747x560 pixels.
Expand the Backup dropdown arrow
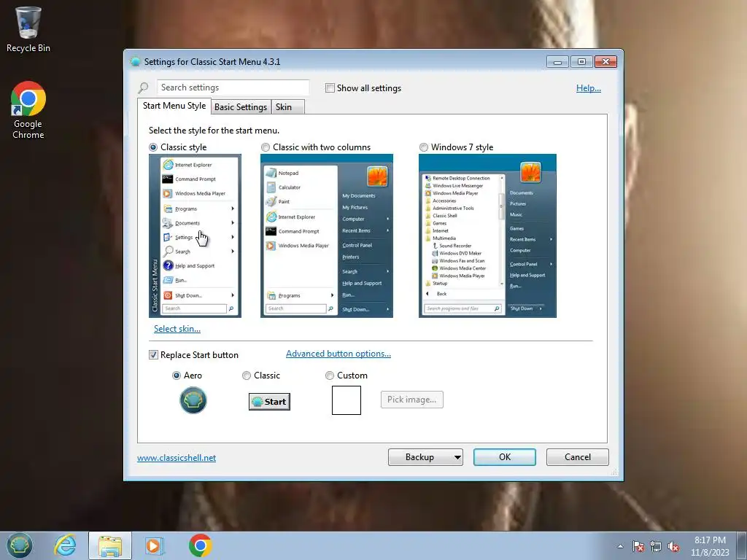(457, 457)
